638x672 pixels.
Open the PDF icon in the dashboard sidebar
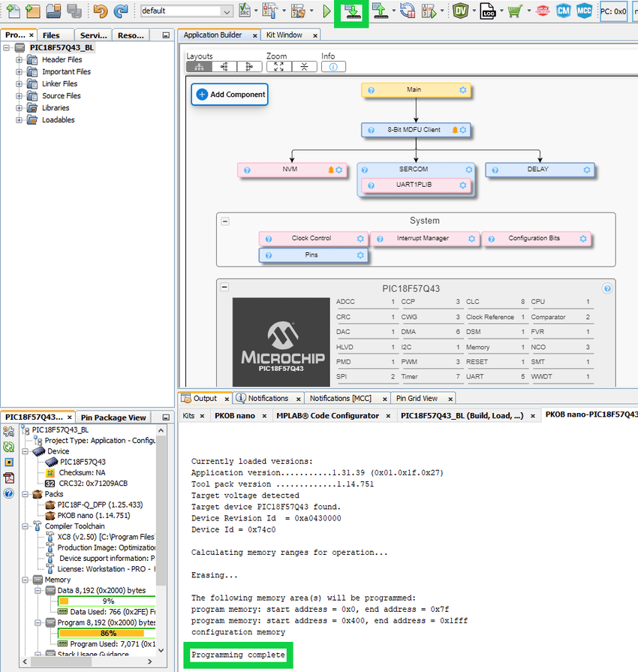click(x=9, y=478)
